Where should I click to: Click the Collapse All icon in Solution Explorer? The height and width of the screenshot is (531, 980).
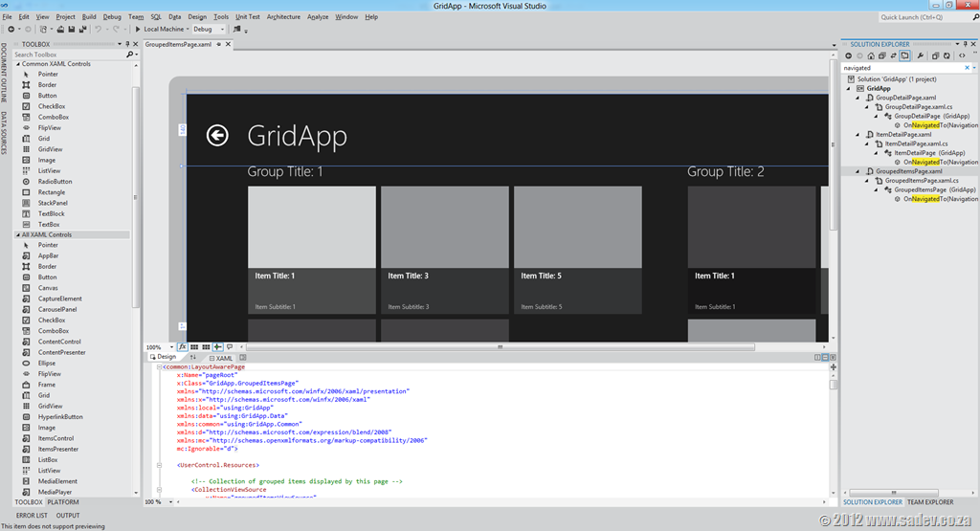[881, 55]
